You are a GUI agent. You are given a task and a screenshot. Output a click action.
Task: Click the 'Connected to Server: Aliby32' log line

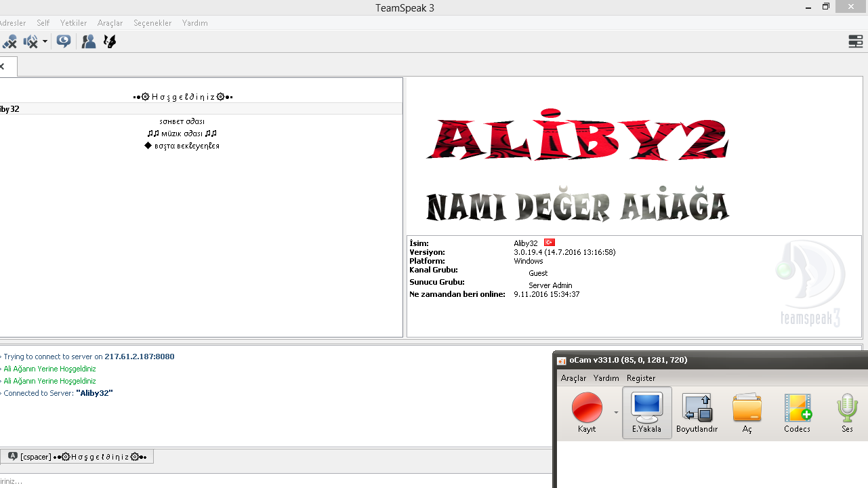point(58,393)
